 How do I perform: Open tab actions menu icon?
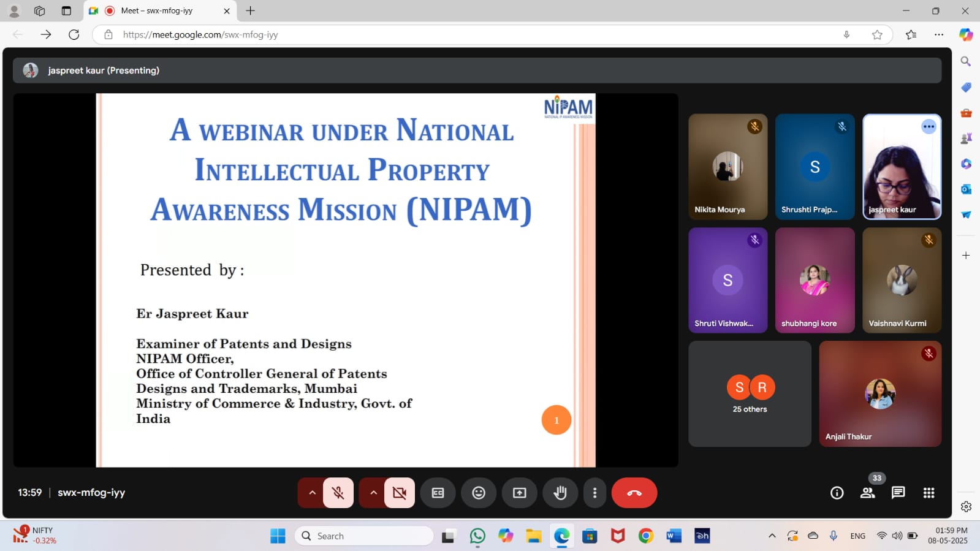66,10
